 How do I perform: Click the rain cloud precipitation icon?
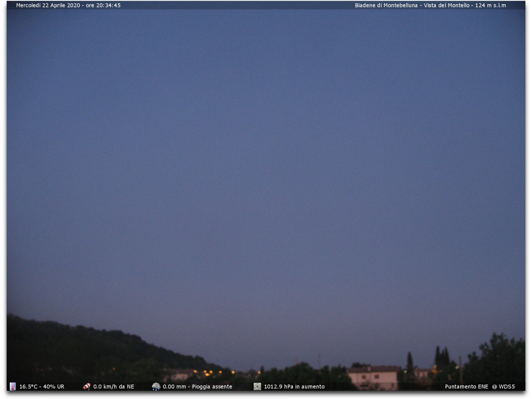(156, 386)
